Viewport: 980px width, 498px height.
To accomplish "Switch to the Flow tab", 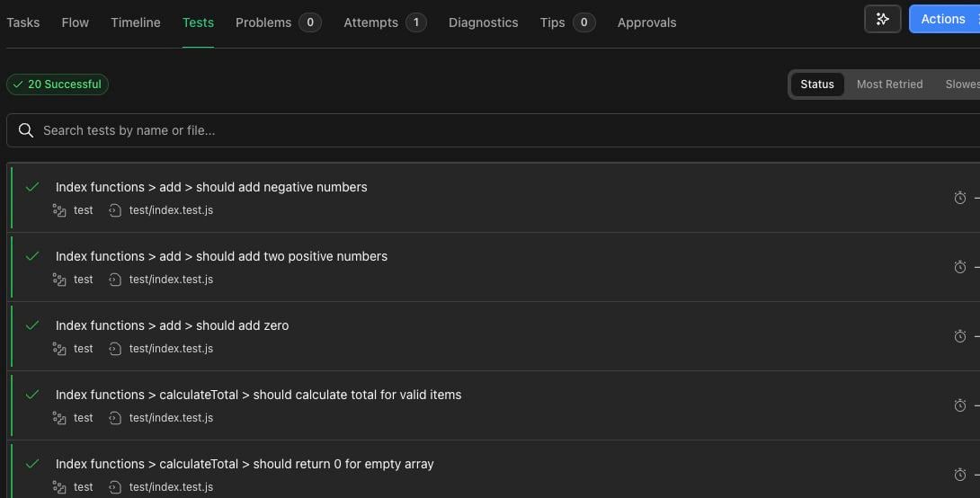I will (x=75, y=22).
